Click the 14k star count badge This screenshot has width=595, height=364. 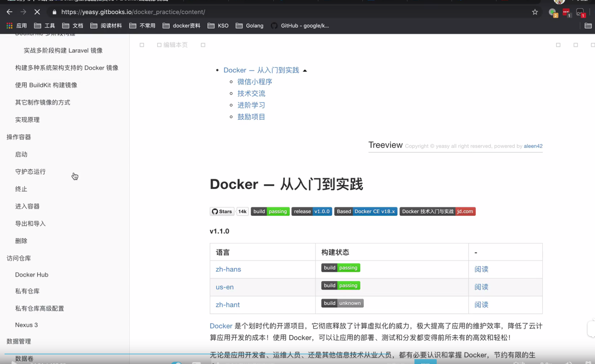[x=242, y=211]
